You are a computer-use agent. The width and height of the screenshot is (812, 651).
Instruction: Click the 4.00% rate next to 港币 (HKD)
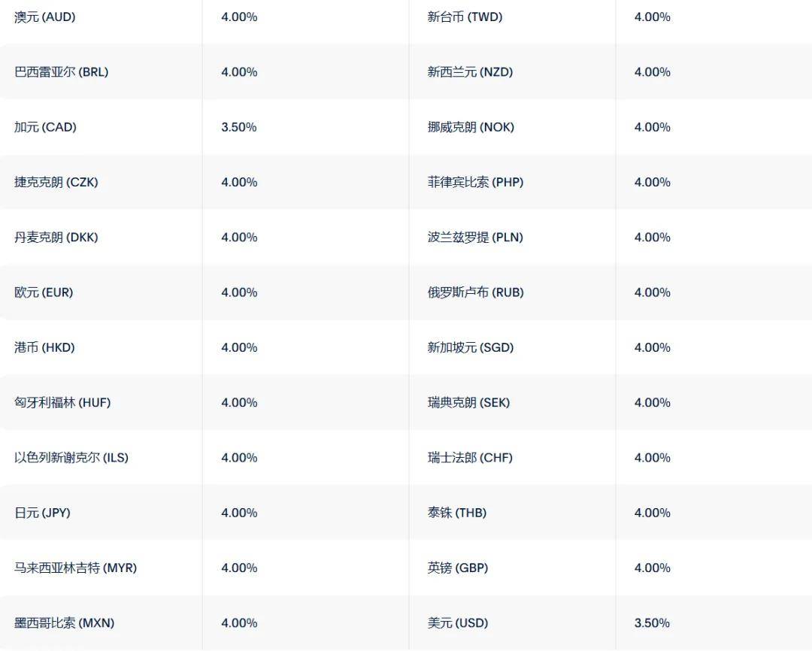(x=239, y=347)
